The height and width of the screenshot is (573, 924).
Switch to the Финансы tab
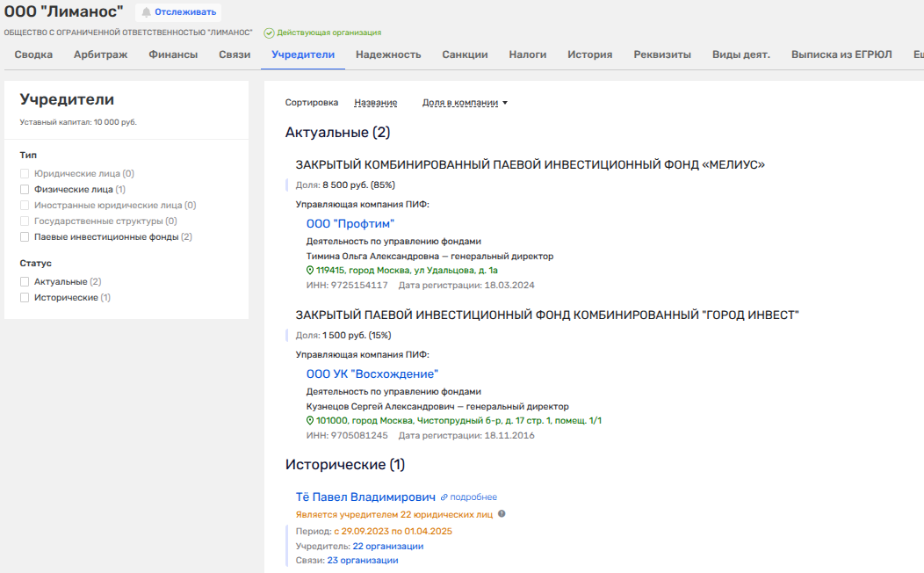[x=173, y=54]
